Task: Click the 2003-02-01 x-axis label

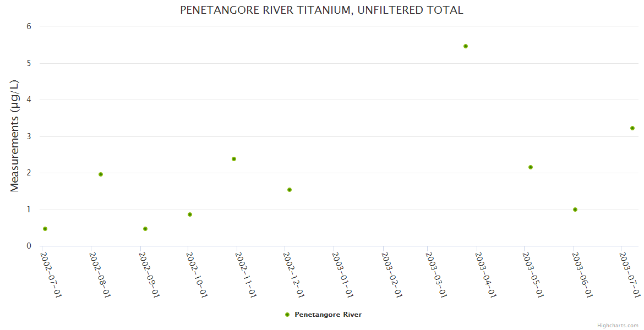Action: [x=391, y=274]
